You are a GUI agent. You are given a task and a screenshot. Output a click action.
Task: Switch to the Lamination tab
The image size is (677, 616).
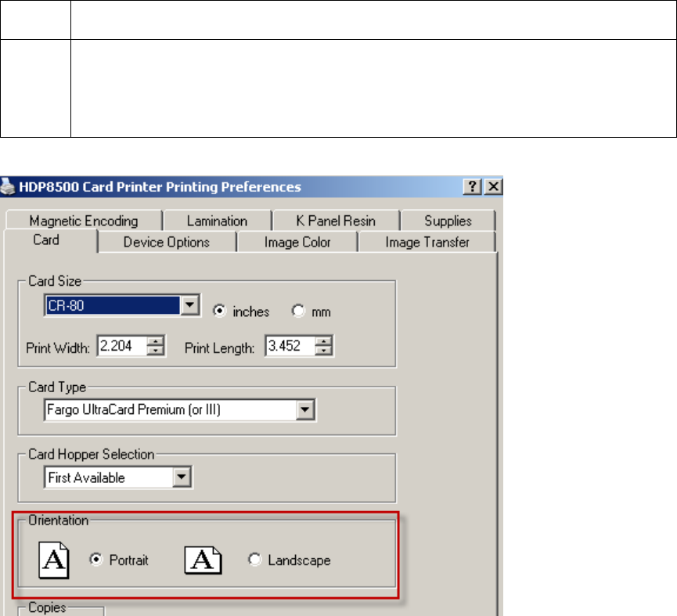click(217, 221)
